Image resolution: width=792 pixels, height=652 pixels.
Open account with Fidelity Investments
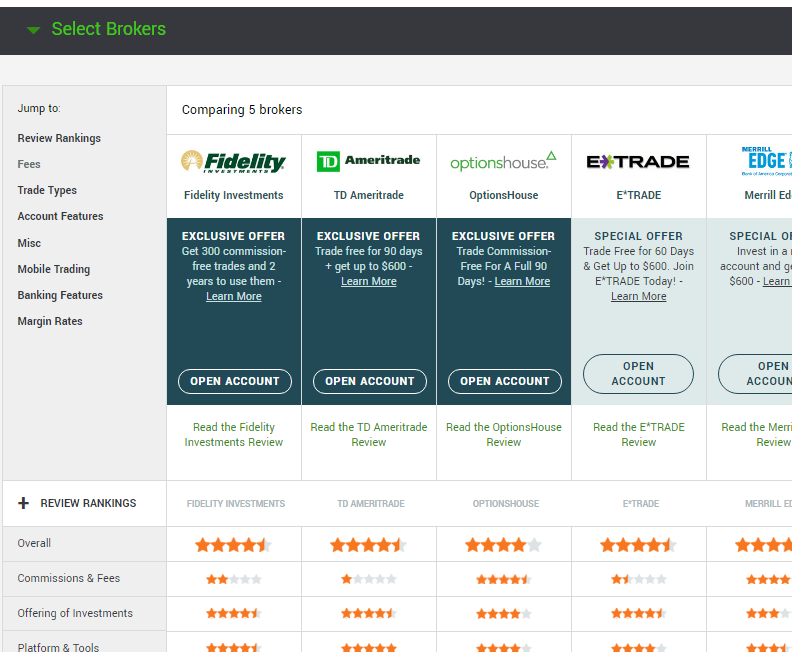click(x=235, y=381)
